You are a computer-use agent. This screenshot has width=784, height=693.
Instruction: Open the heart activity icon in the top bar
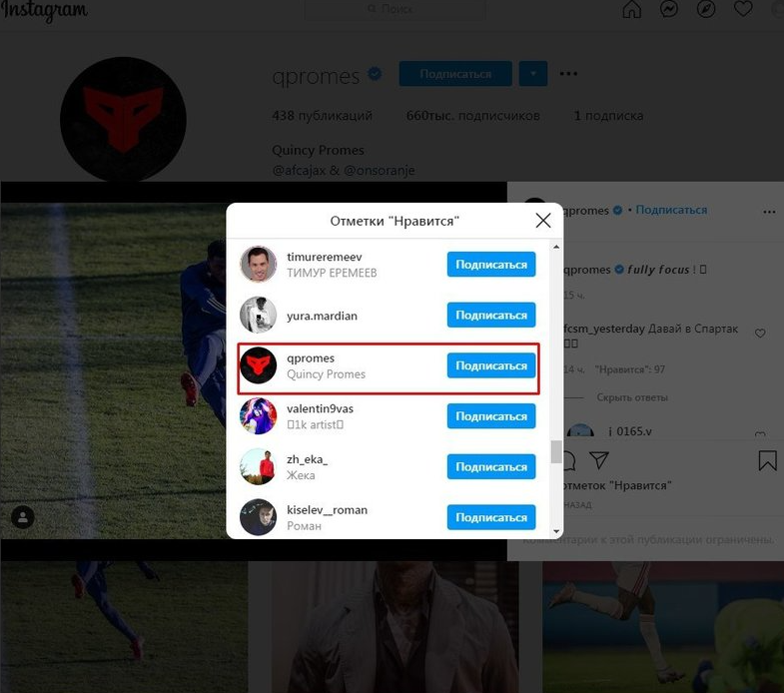743,9
